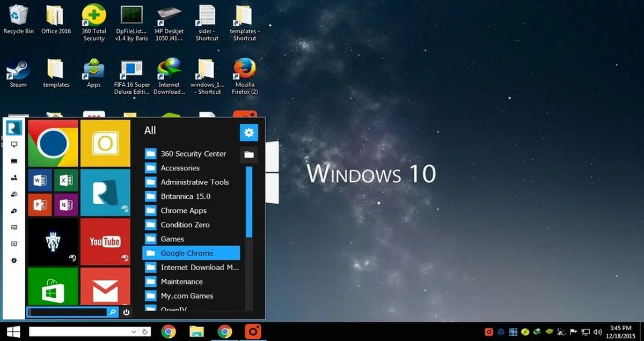Open DpFileList v1.4 desktop shortcut

point(132,23)
